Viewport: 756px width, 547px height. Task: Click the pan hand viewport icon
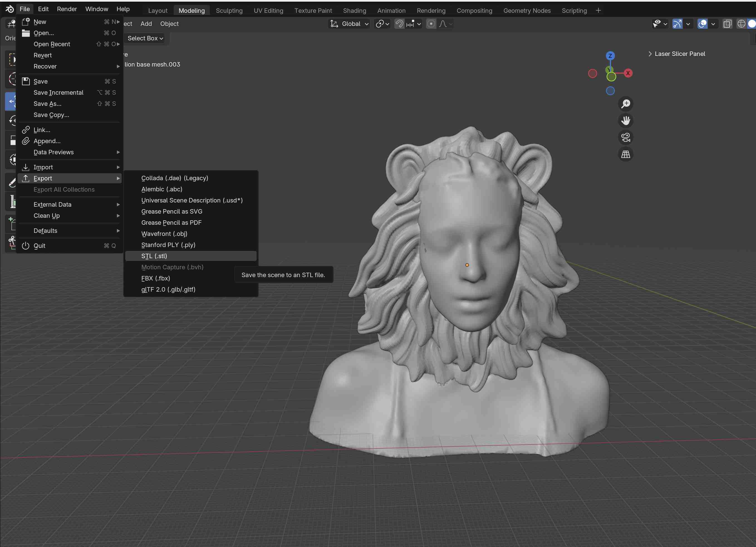[x=626, y=120]
